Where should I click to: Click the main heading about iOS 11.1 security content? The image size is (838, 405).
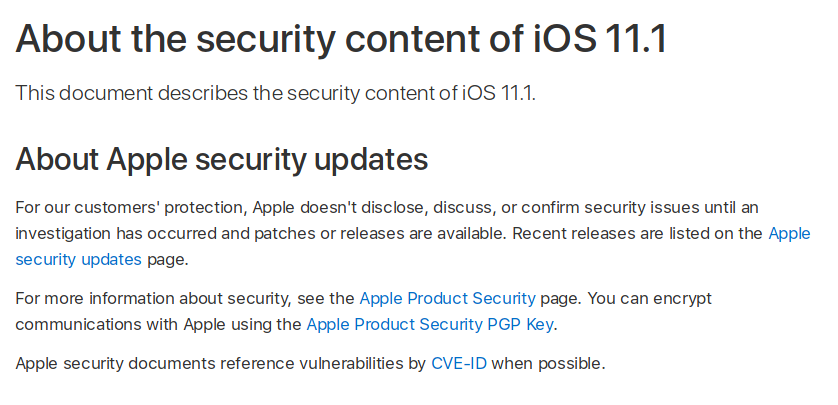[340, 38]
